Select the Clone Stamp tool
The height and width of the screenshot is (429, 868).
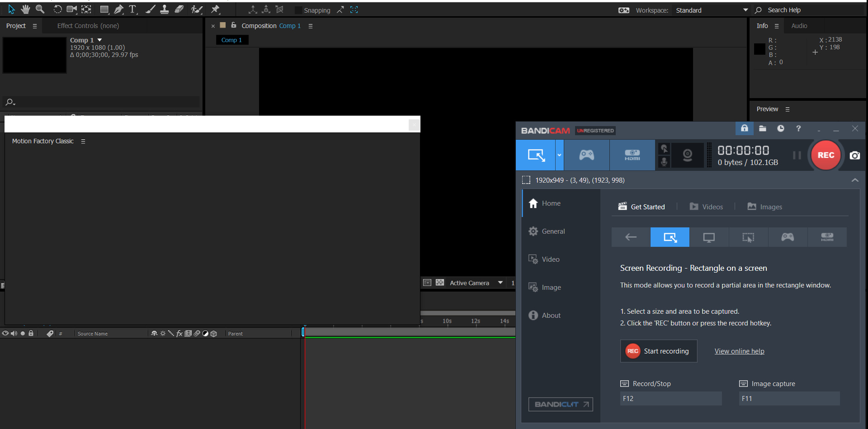click(x=165, y=9)
